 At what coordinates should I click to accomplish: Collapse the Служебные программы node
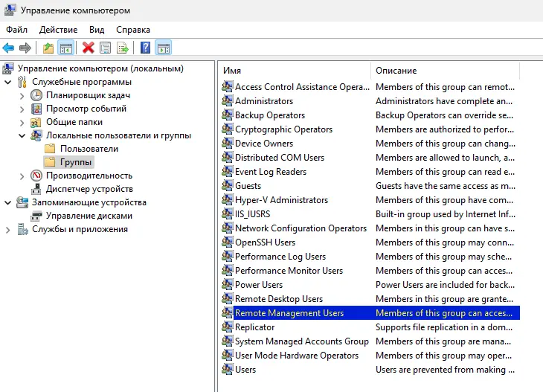(8, 83)
